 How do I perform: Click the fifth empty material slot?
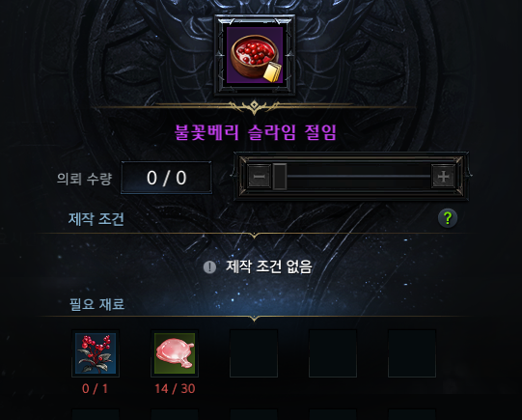pyautogui.click(x=412, y=353)
